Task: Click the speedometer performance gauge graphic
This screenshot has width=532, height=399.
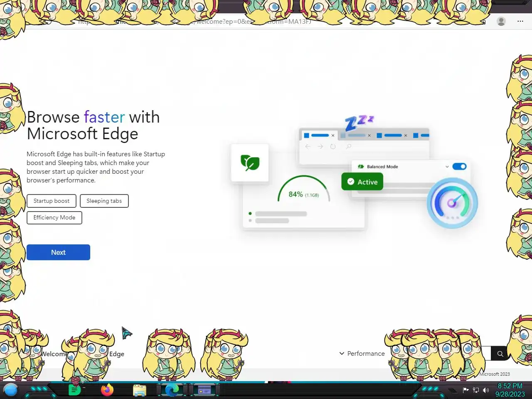Action: pos(452,203)
